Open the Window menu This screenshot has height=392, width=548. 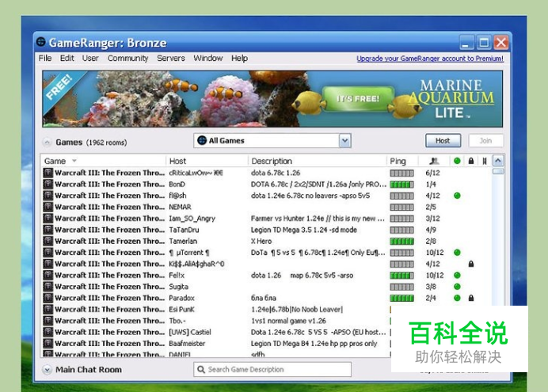pyautogui.click(x=208, y=58)
